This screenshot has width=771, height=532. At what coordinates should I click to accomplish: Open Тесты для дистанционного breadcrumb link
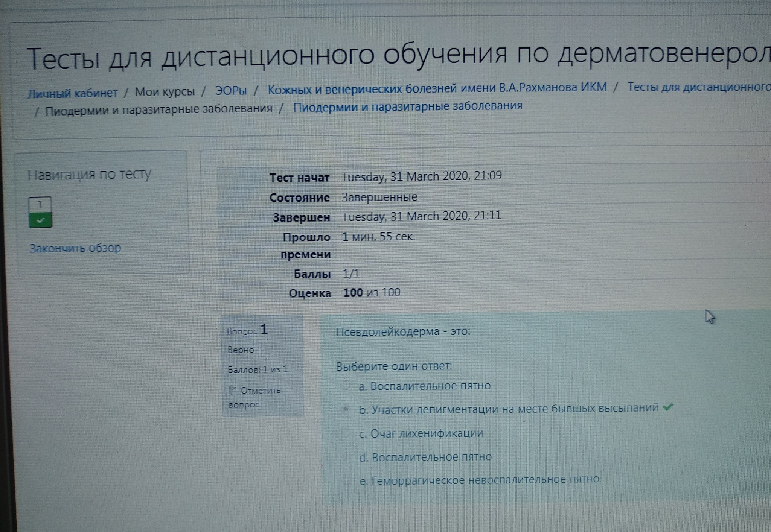[699, 87]
